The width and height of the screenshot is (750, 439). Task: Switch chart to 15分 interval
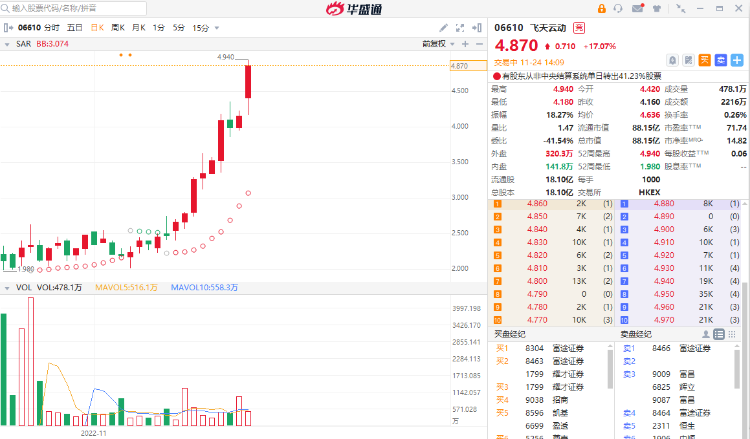click(200, 28)
